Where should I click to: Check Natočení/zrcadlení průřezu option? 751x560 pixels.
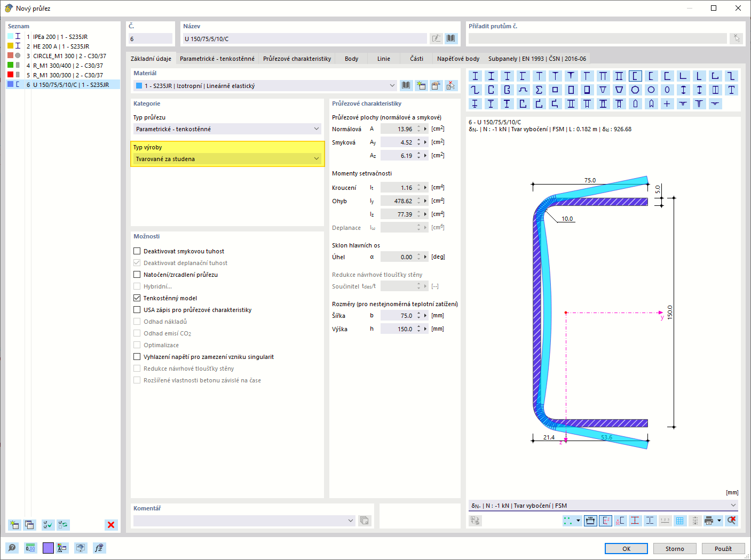click(x=137, y=275)
